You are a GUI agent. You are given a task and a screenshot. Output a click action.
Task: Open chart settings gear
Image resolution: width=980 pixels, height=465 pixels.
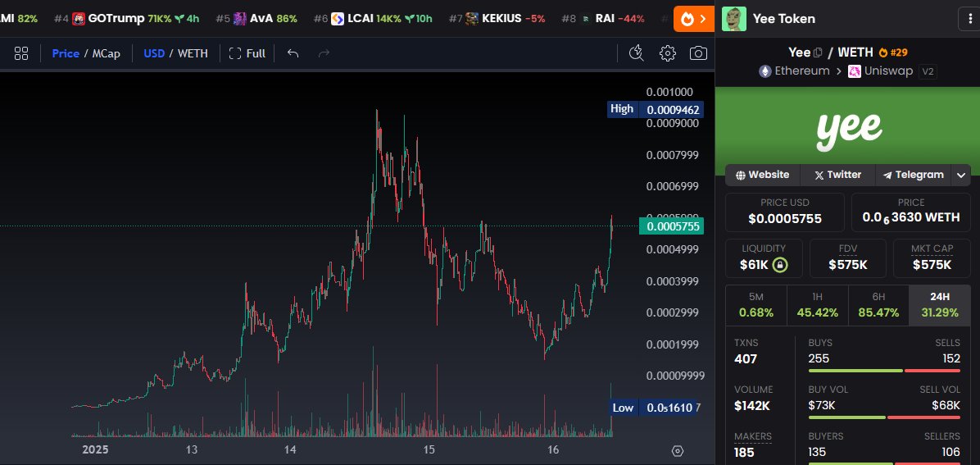coord(668,53)
